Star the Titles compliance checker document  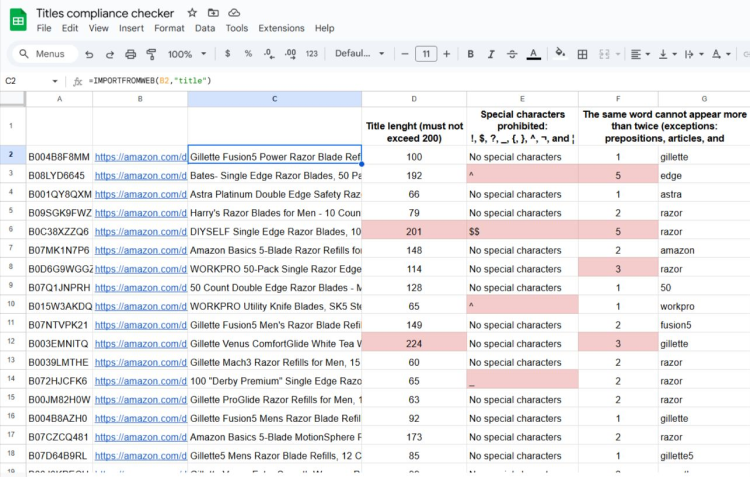click(x=192, y=13)
